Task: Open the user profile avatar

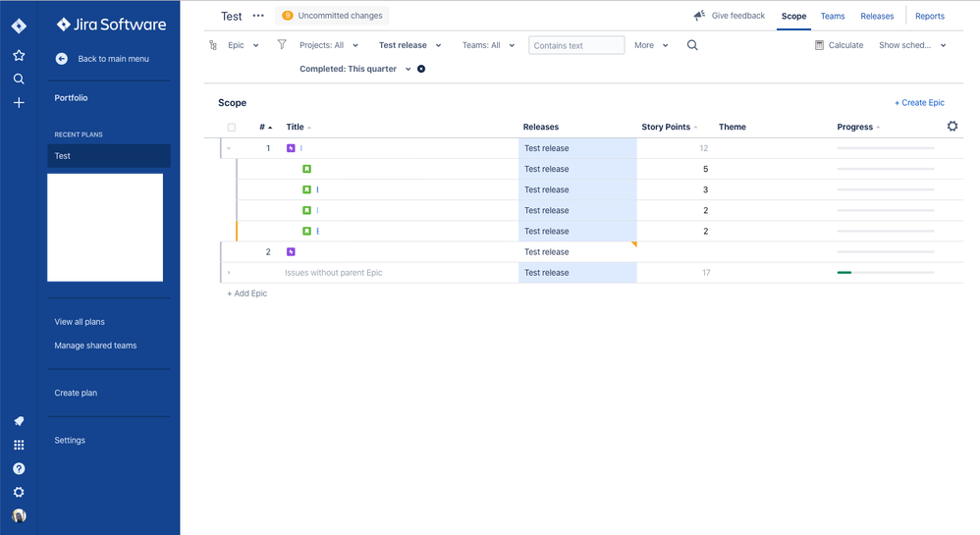Action: click(19, 515)
